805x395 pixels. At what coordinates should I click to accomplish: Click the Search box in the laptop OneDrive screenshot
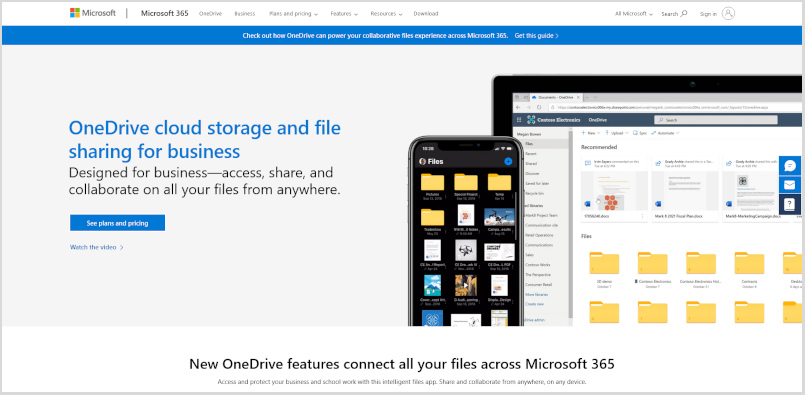(716, 120)
